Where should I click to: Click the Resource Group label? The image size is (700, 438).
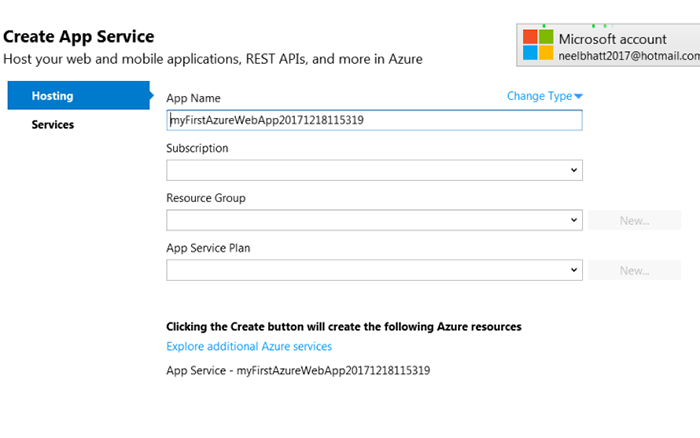click(206, 198)
